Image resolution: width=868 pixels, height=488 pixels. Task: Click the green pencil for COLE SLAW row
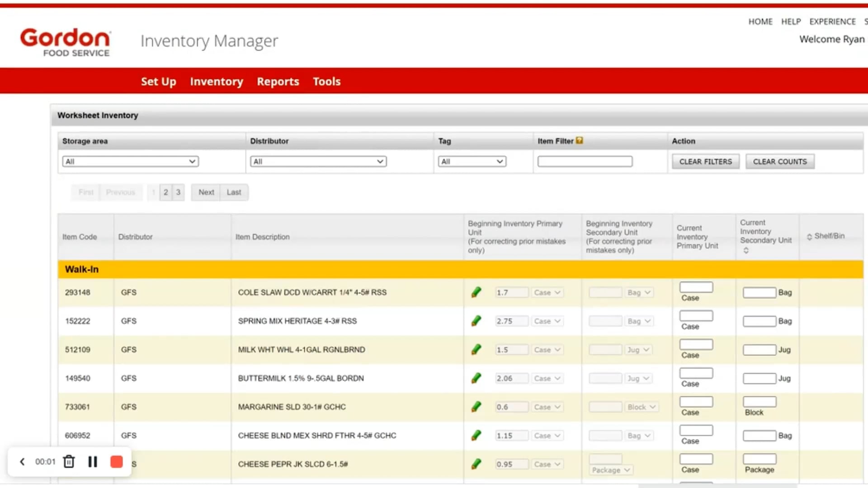(476, 292)
